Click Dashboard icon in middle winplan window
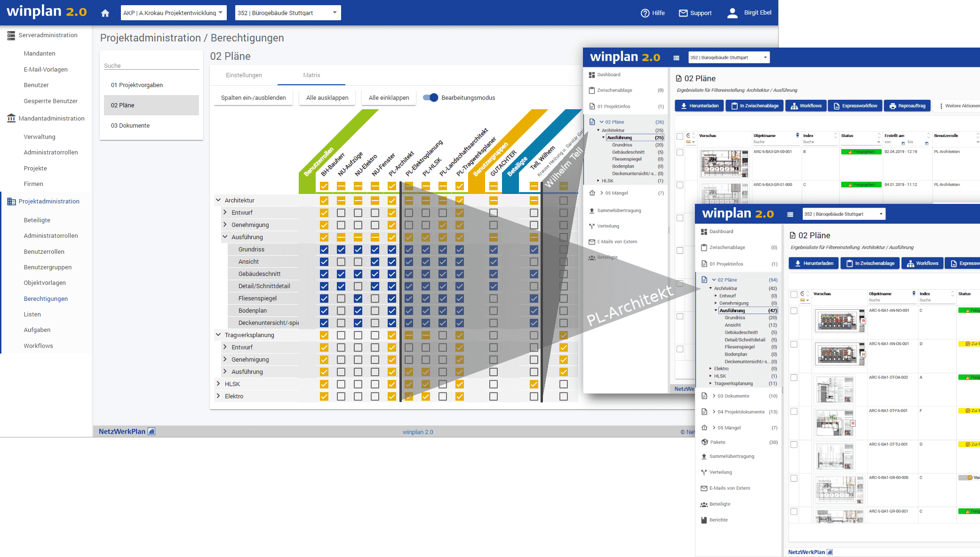Screen dimensions: 980x557 click(592, 75)
